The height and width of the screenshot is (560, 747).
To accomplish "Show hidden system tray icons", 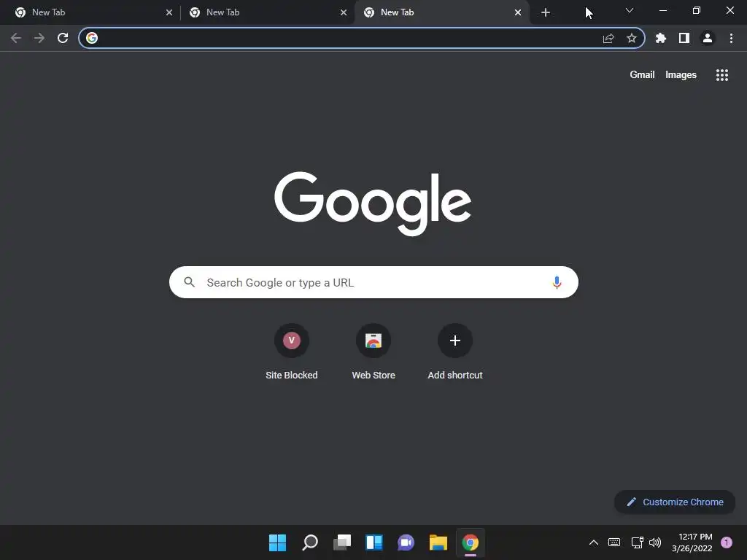I will 594,542.
